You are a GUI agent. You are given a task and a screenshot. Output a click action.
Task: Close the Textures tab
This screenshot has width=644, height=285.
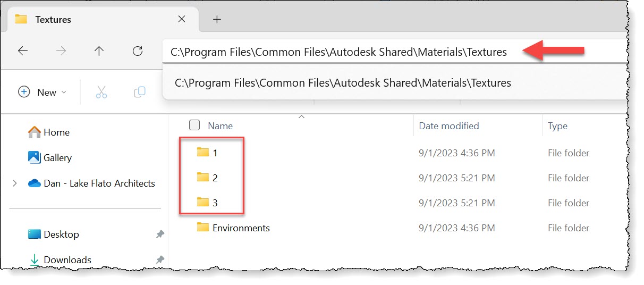[x=181, y=19]
